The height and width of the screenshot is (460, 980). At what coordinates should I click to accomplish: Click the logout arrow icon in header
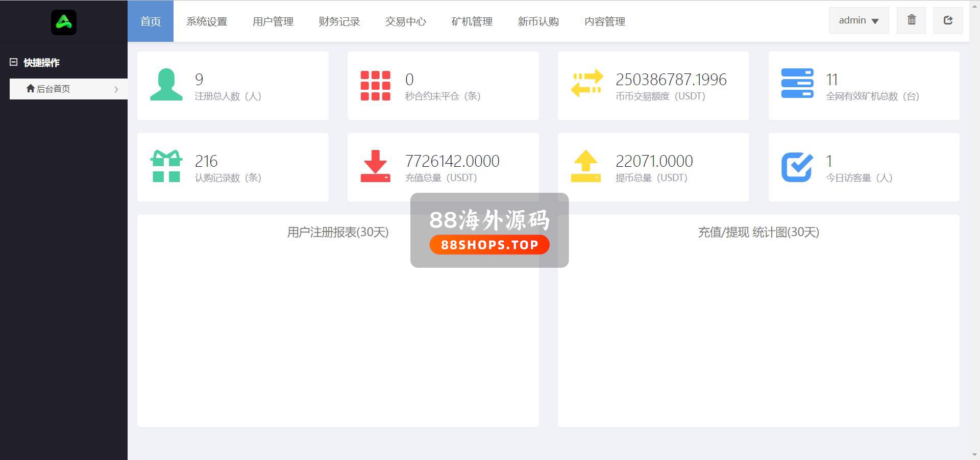(x=948, y=20)
